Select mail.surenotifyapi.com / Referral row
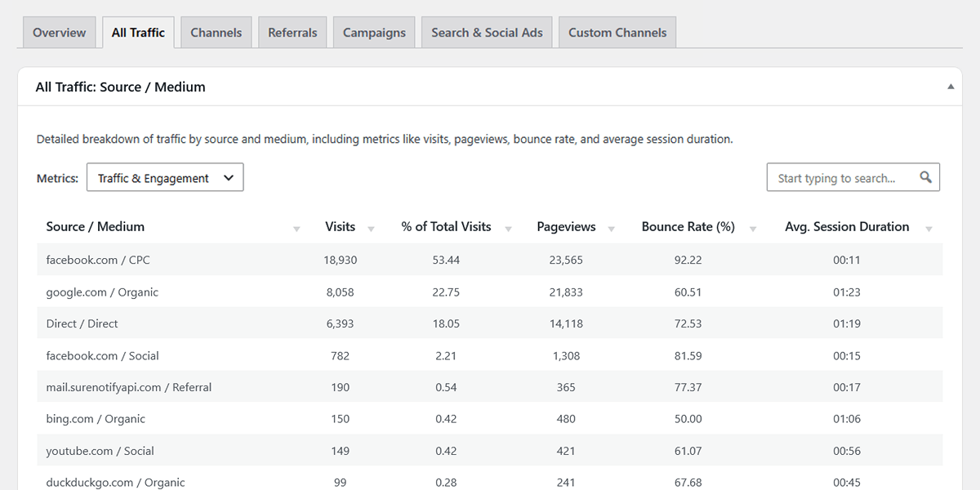 click(490, 387)
